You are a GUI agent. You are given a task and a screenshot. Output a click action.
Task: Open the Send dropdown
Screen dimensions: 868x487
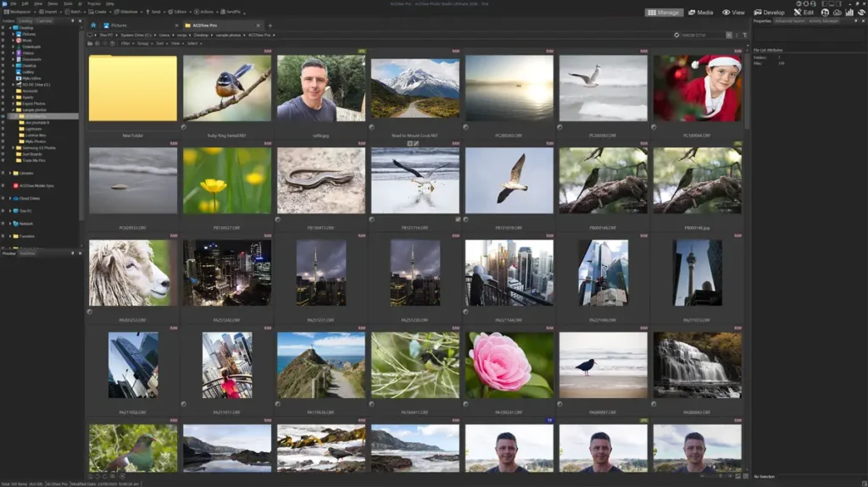[154, 12]
